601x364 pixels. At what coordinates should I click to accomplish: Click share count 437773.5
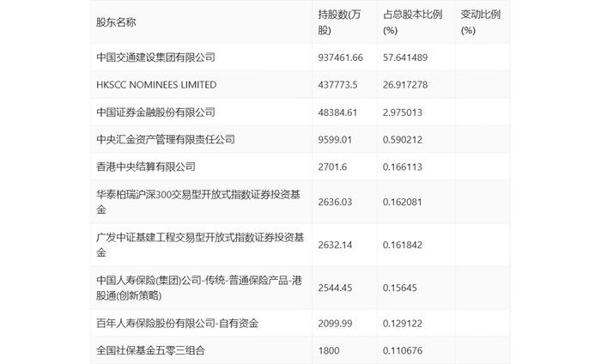point(337,85)
